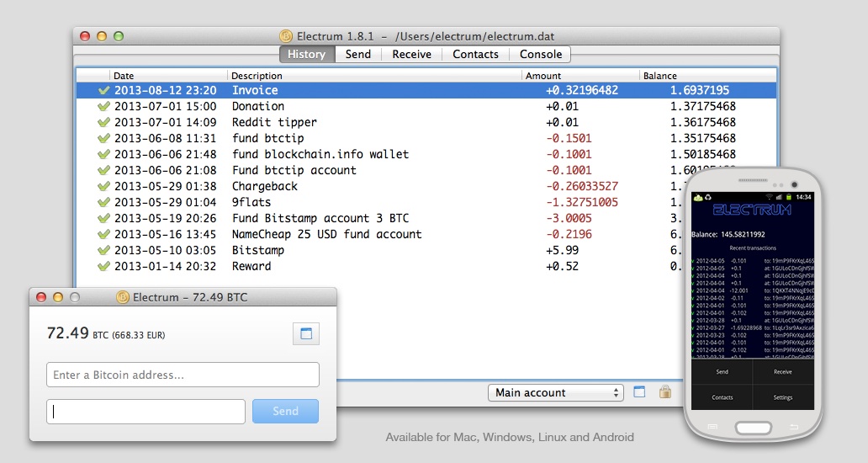Image resolution: width=868 pixels, height=463 pixels.
Task: Tap Settings on the phone app
Action: pyautogui.click(x=783, y=397)
